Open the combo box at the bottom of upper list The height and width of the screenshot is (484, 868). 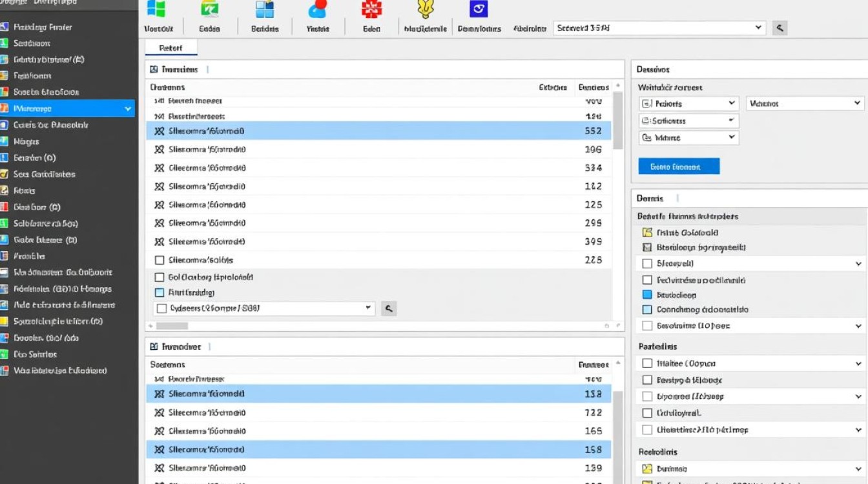[265, 308]
